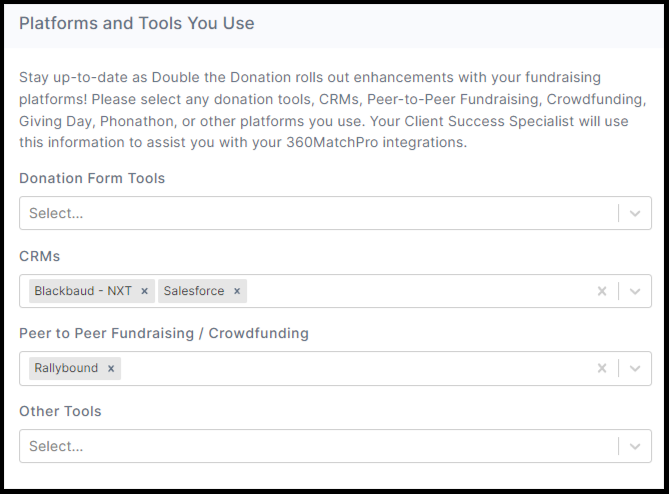Clear all Peer to Peer Fundraising selections
Viewport: 669px width, 494px height.
pos(602,368)
